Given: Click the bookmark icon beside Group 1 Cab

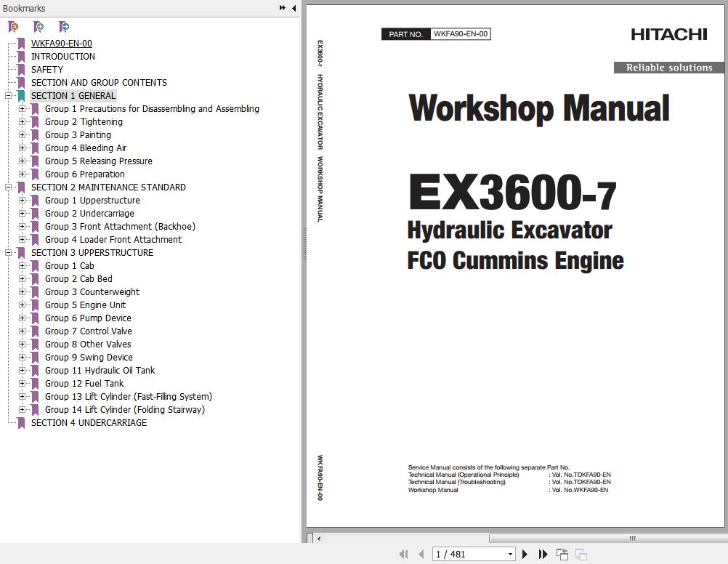Looking at the screenshot, I should (35, 266).
